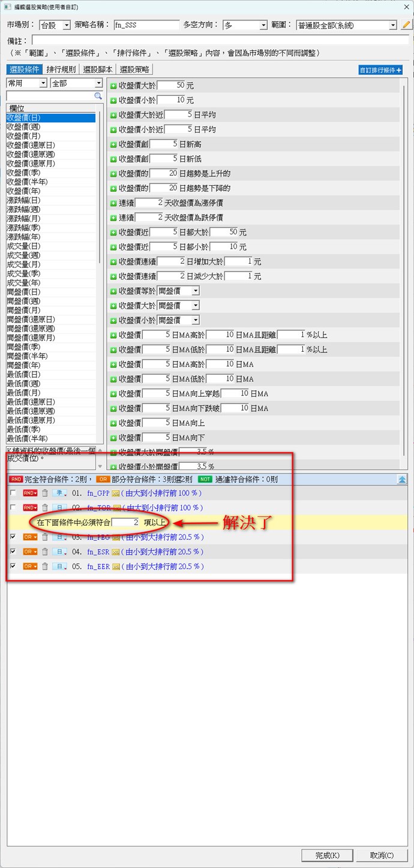This screenshot has width=414, height=868.
Task: Open the OR type dropdown for condition 05
Action: [31, 566]
